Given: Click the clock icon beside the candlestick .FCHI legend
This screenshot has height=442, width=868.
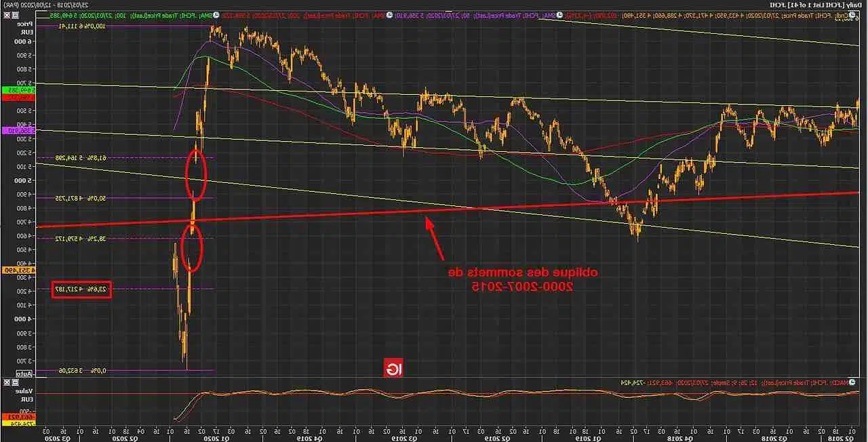Looking at the screenshot, I should tap(852, 14).
